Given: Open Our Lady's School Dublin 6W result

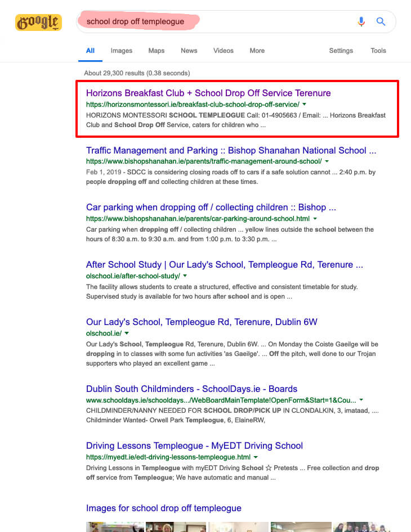Looking at the screenshot, I should point(202,322).
